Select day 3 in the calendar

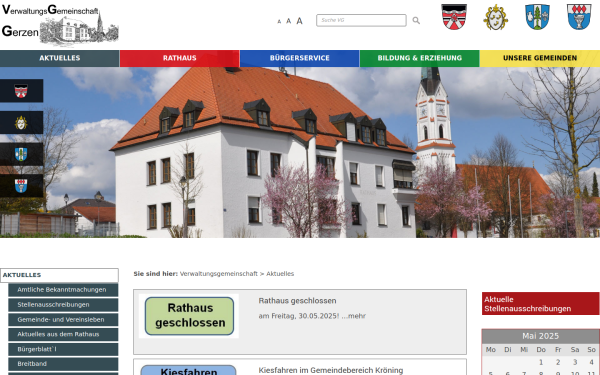pyautogui.click(x=575, y=362)
